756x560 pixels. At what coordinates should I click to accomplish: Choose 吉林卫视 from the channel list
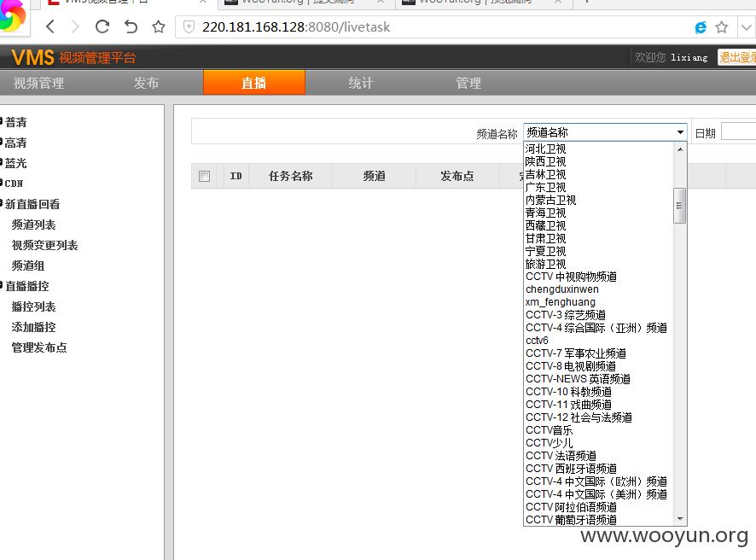point(598,175)
